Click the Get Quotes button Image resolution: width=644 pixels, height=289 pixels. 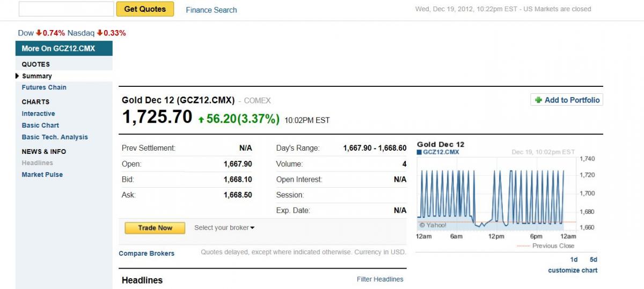pyautogui.click(x=145, y=9)
